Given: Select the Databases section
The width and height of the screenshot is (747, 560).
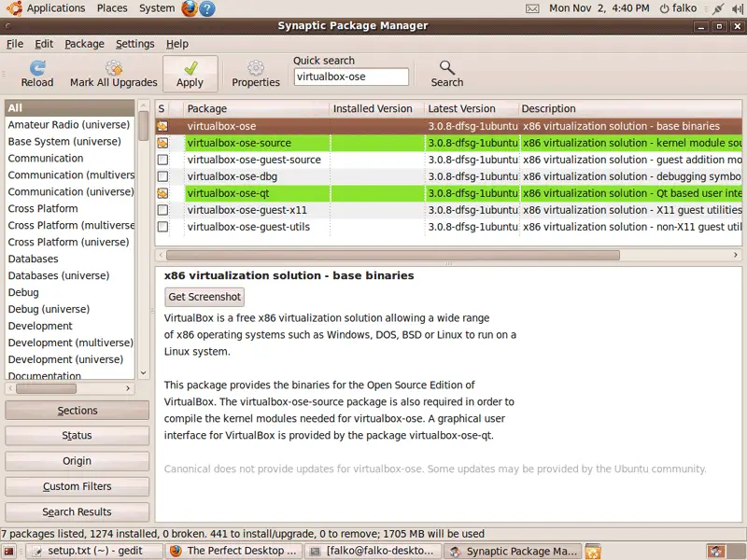Looking at the screenshot, I should point(70,259).
